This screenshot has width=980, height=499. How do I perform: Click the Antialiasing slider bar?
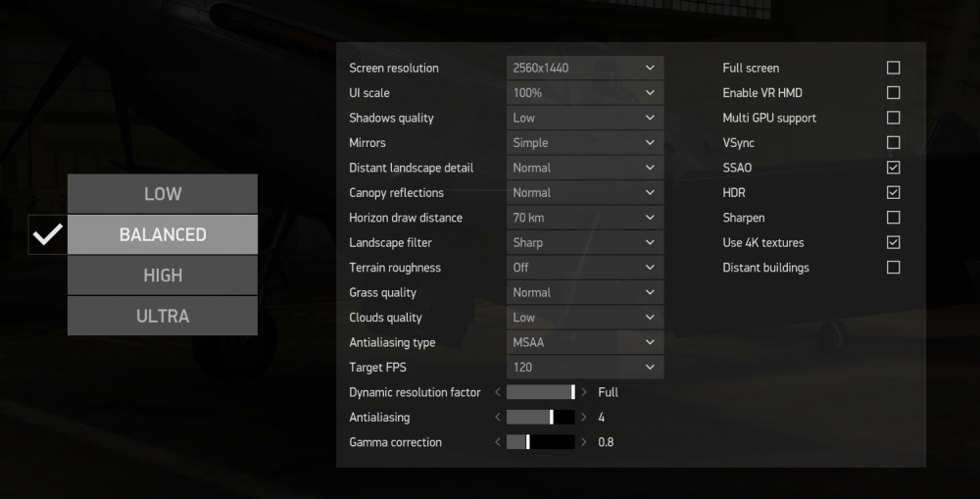[541, 417]
